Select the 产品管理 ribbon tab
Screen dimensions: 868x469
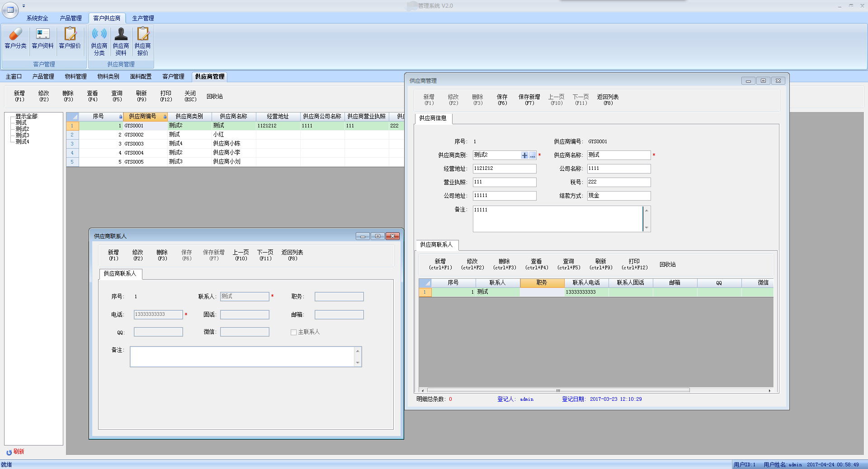coord(71,18)
